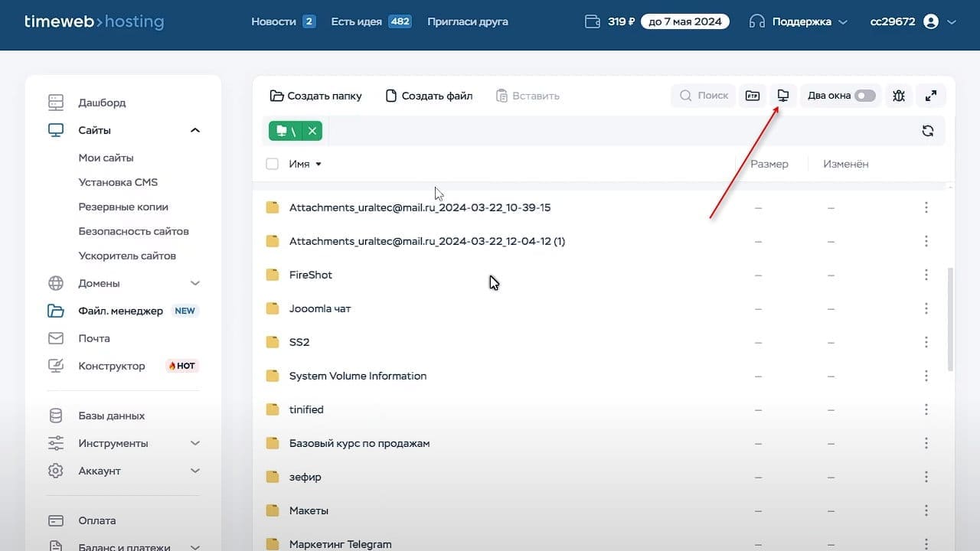Screen dimensions: 980x551
Task: Click the timeweb hosting logo
Action: point(94,21)
